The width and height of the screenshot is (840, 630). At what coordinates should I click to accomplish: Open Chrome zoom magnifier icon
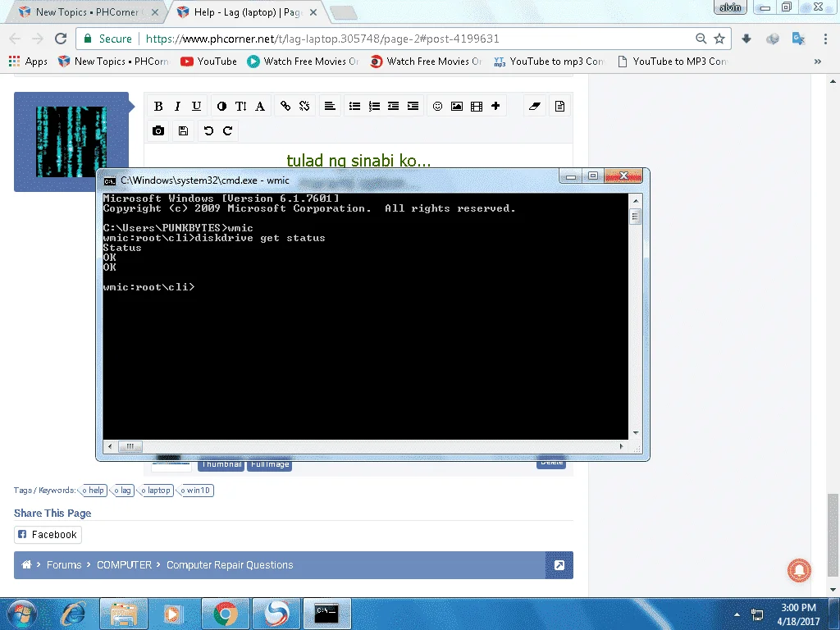(701, 39)
